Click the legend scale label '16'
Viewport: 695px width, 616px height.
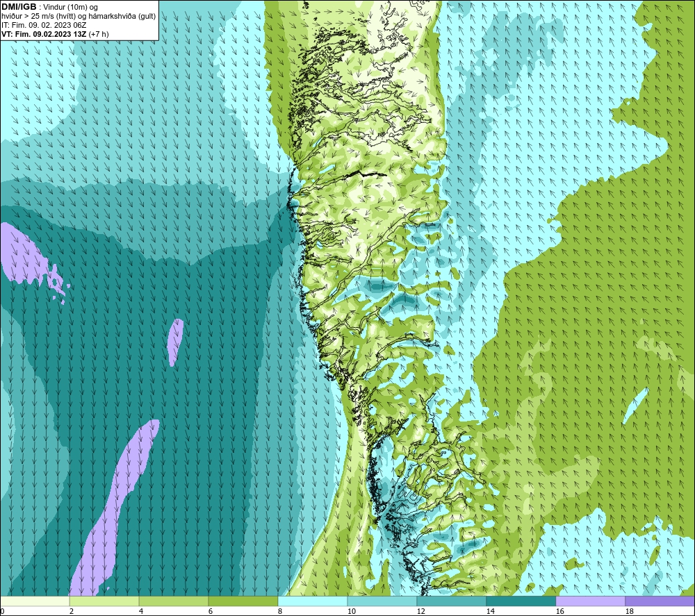click(x=559, y=612)
